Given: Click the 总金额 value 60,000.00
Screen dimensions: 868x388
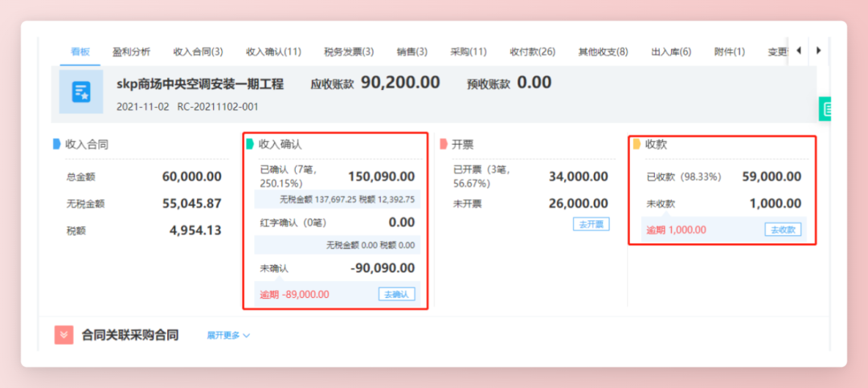Looking at the screenshot, I should [x=192, y=177].
